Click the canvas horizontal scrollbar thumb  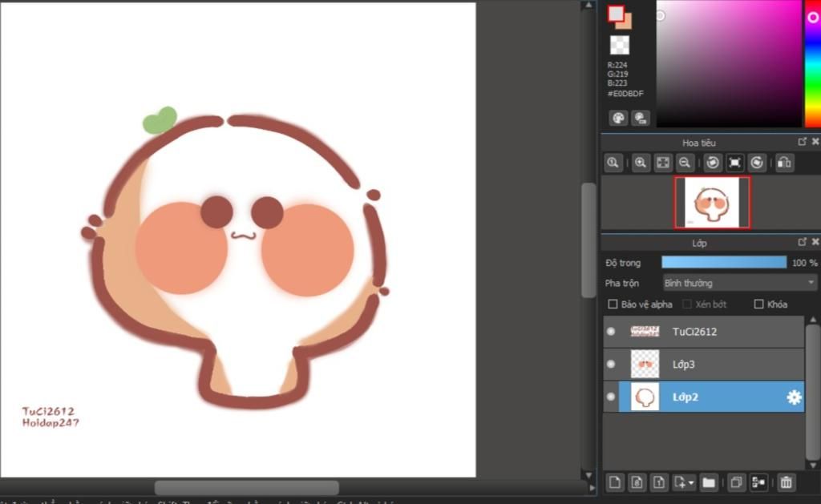[x=247, y=488]
